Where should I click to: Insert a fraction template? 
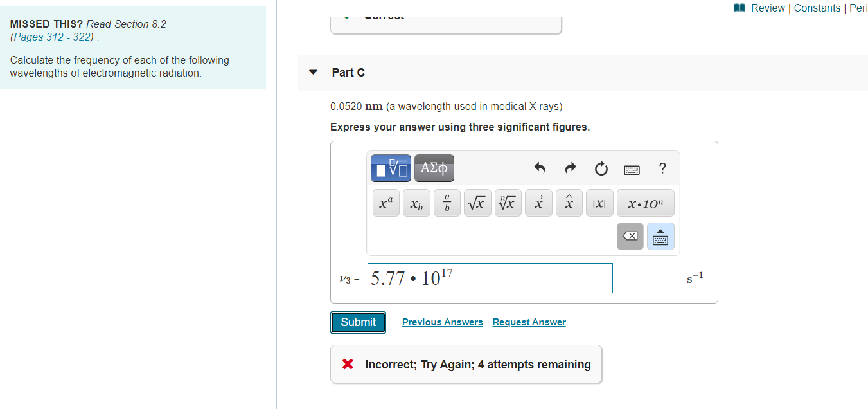[447, 203]
